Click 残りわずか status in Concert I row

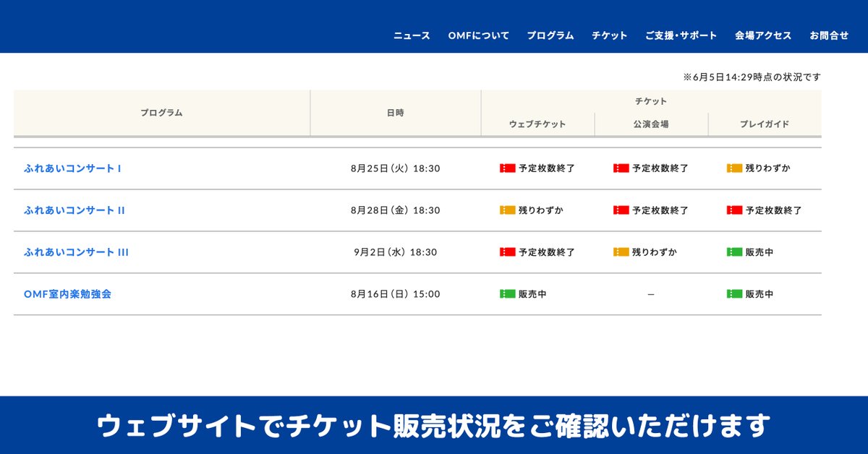(x=767, y=168)
